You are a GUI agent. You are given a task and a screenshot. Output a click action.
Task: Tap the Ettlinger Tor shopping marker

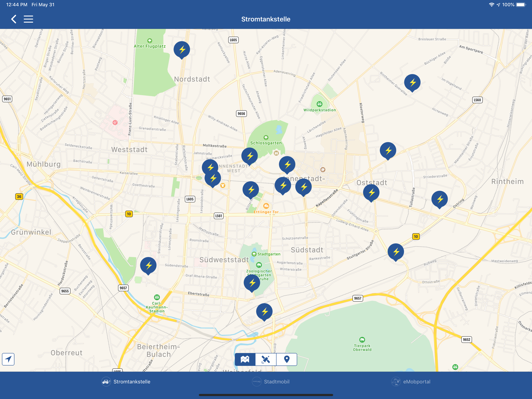(266, 206)
